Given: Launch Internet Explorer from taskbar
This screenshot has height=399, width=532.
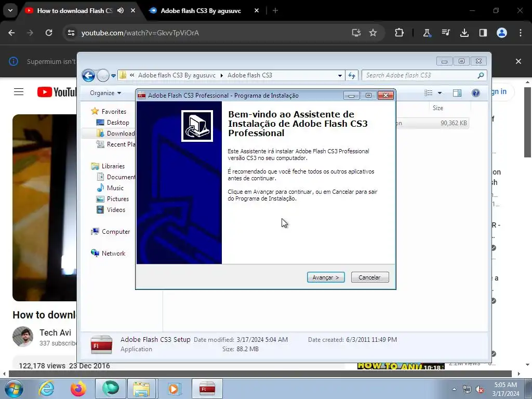Looking at the screenshot, I should 46,389.
